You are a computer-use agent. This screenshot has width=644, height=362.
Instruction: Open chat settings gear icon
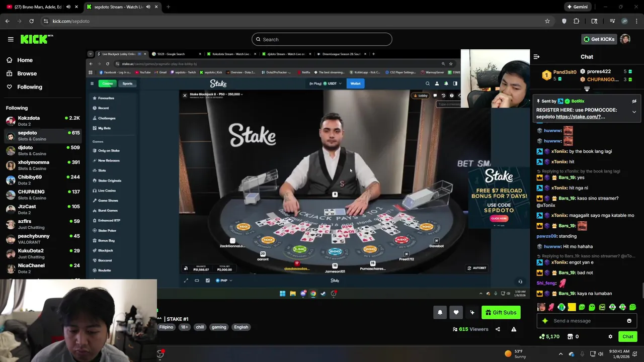(x=610, y=337)
